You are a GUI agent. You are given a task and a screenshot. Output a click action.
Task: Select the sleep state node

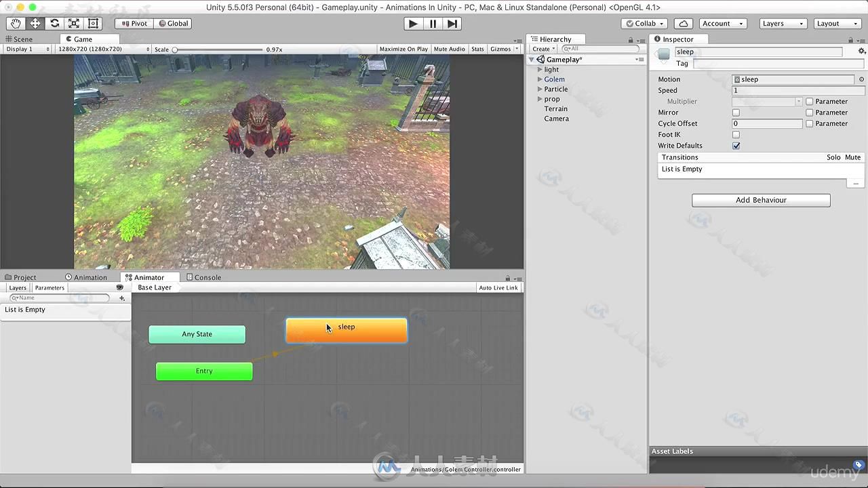point(347,331)
